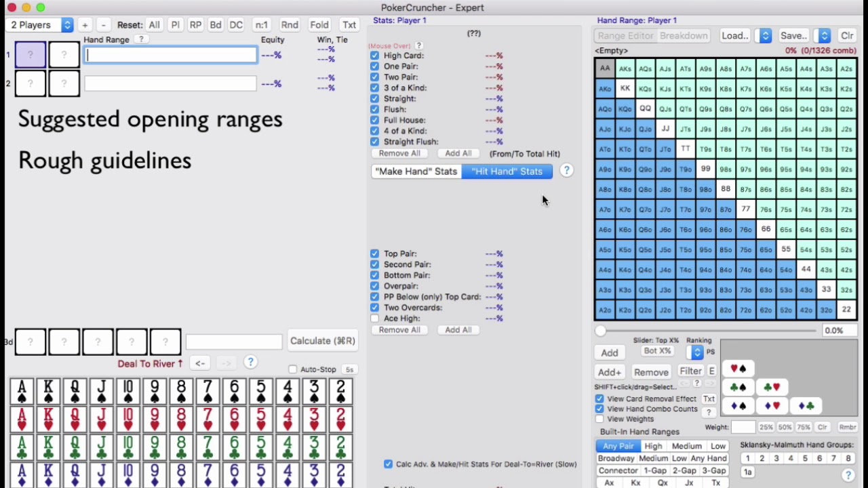Open help next to Hit Hand Stats
This screenshot has height=488, width=868.
coord(566,171)
